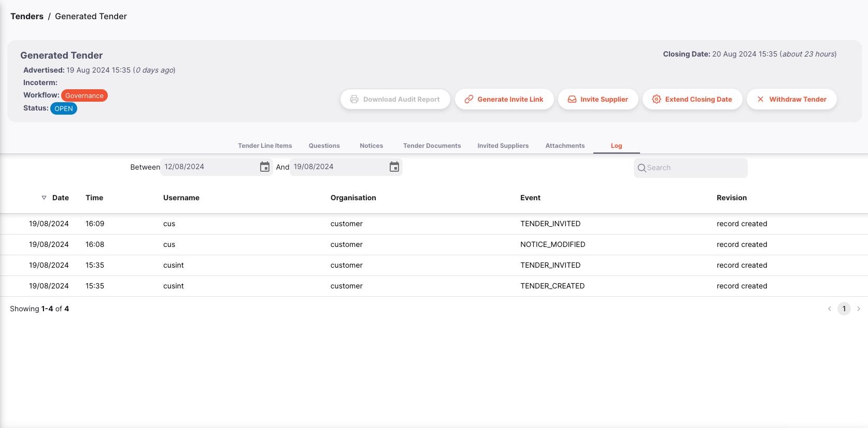The width and height of the screenshot is (868, 428).
Task: Select the NOTICE_MODIFIED event cell
Action: [553, 244]
